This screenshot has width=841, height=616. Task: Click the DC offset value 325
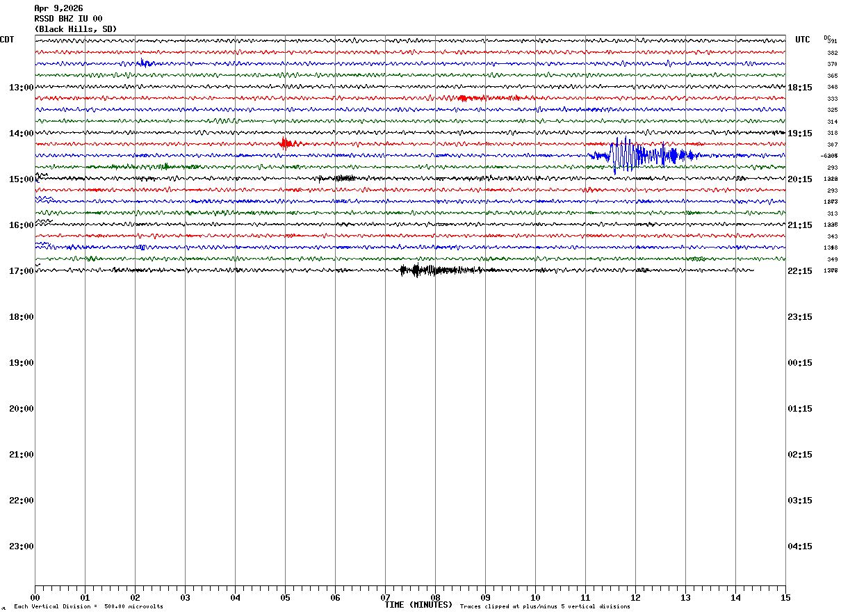tap(833, 110)
